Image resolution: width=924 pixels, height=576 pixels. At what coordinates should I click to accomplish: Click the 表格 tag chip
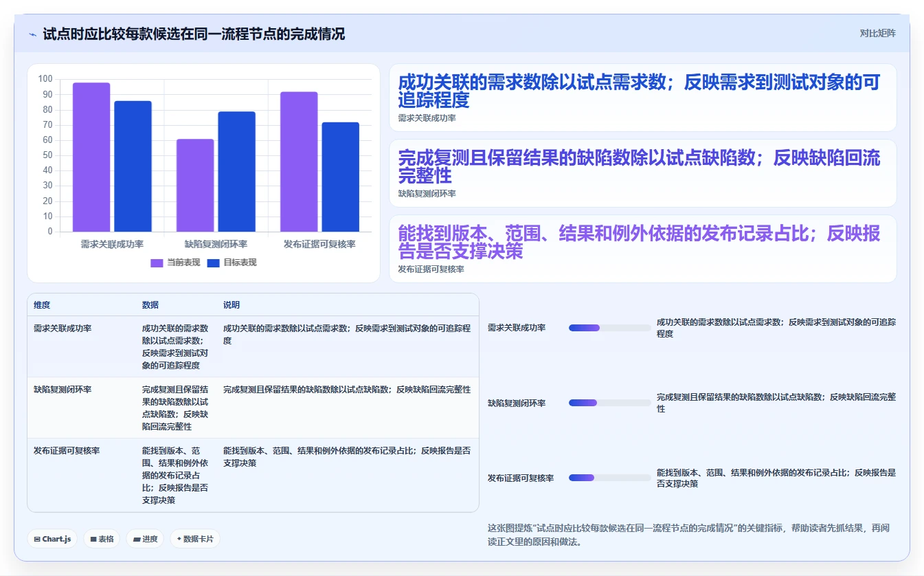pos(102,539)
